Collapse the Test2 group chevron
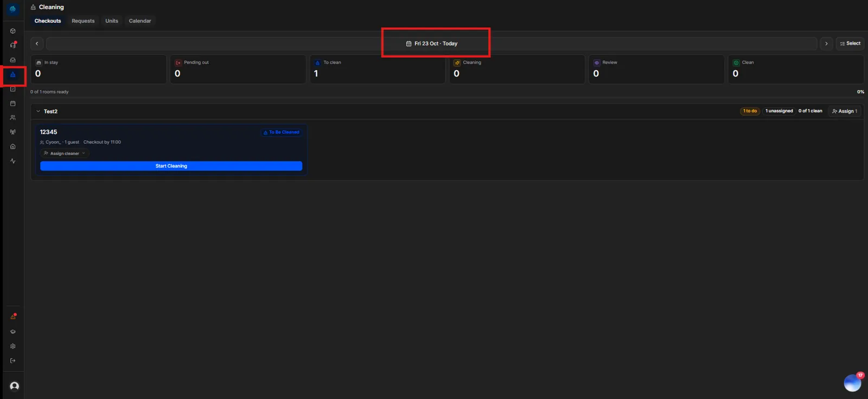868x399 pixels. click(x=38, y=111)
